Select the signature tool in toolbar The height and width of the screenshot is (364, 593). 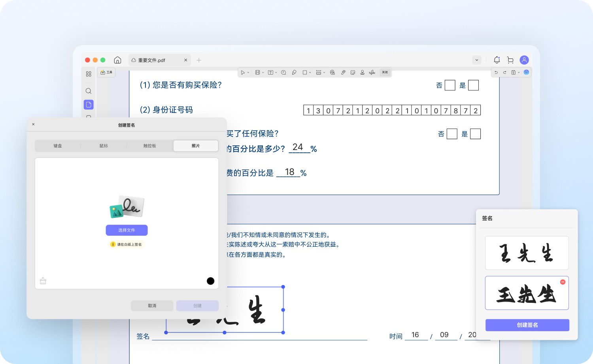pyautogui.click(x=372, y=72)
